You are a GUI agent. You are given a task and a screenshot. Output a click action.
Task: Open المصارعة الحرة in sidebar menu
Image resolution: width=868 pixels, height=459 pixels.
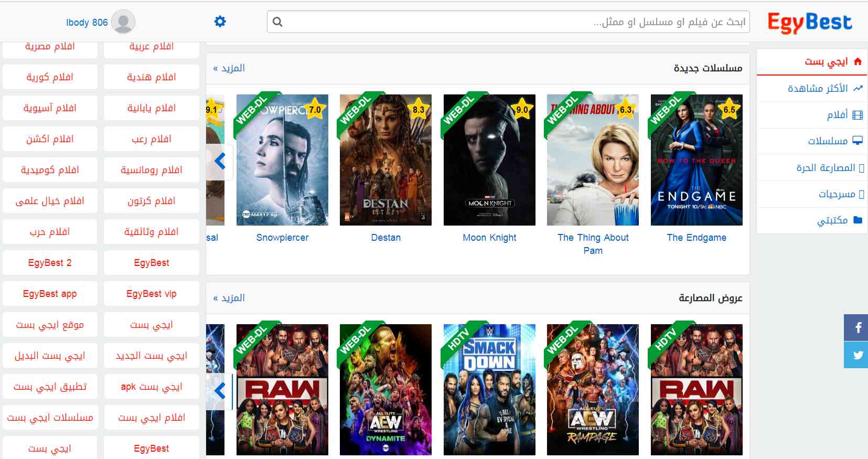(x=830, y=168)
